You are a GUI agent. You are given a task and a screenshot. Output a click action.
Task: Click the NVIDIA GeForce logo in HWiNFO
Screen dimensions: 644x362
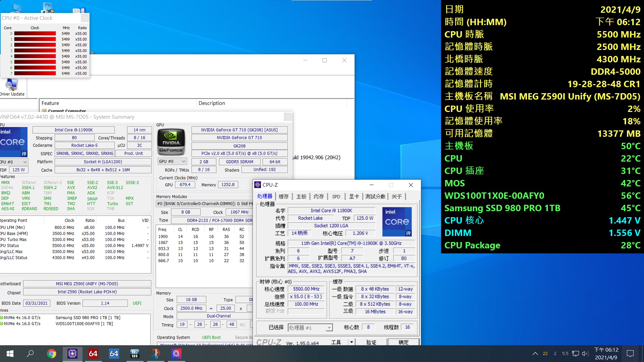pos(171,142)
